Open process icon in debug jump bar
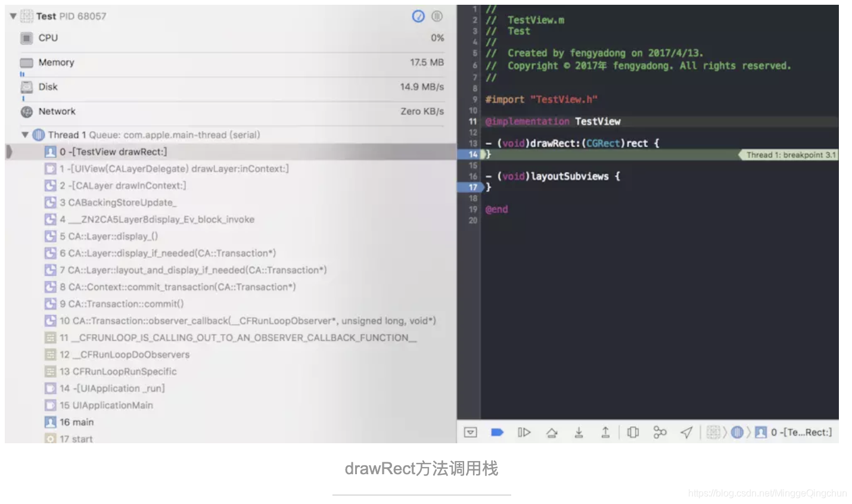Image resolution: width=852 pixels, height=504 pixels. (713, 433)
